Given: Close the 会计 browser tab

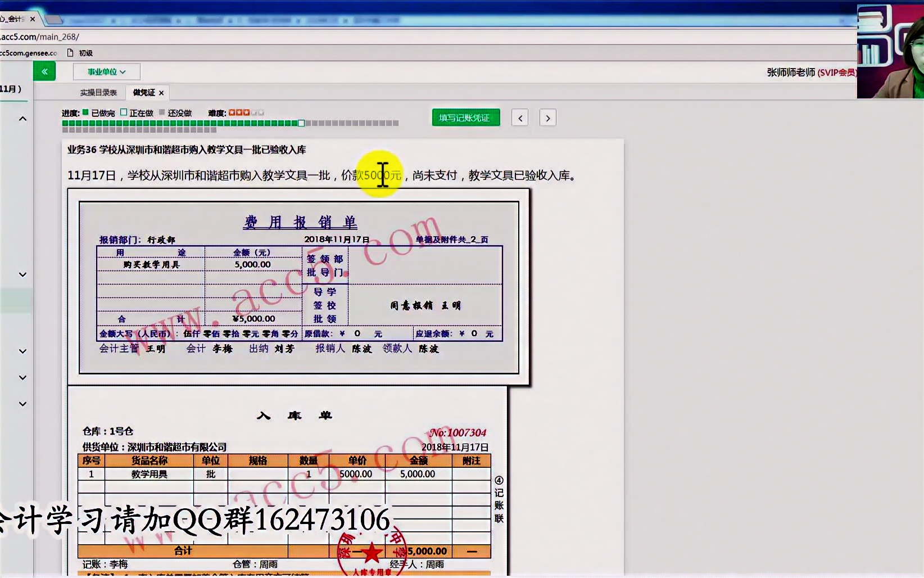Looking at the screenshot, I should [x=33, y=19].
